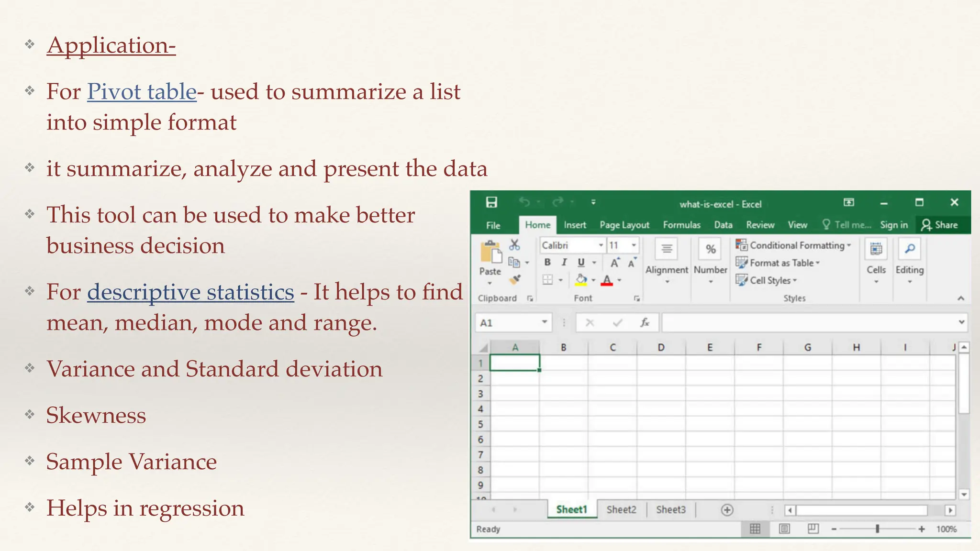The width and height of the screenshot is (980, 551).
Task: Open the Data ribbon tab
Action: (x=723, y=225)
